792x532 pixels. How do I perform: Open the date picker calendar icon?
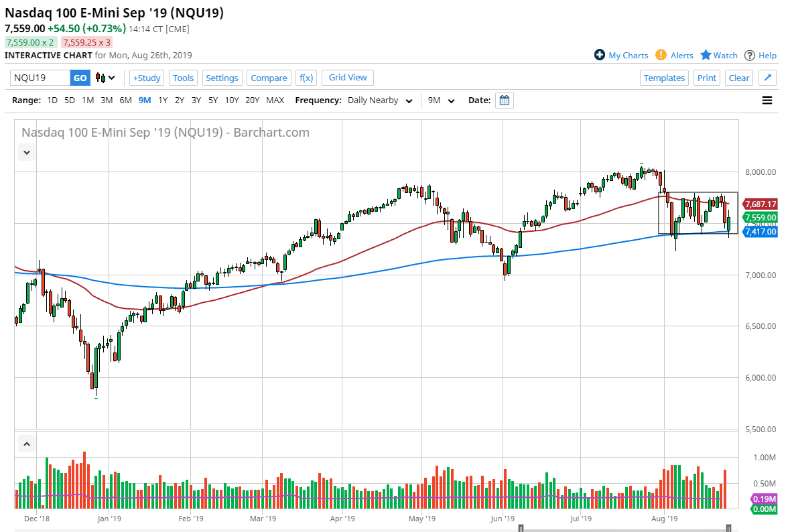(503, 100)
